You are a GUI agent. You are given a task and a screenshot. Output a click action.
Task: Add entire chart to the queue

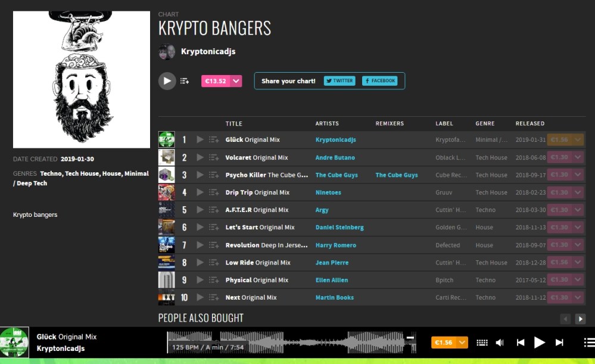coord(185,81)
